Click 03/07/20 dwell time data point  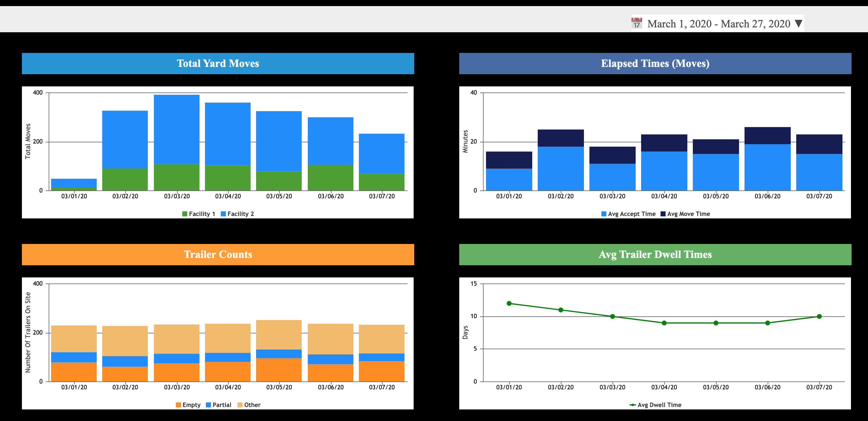point(819,316)
